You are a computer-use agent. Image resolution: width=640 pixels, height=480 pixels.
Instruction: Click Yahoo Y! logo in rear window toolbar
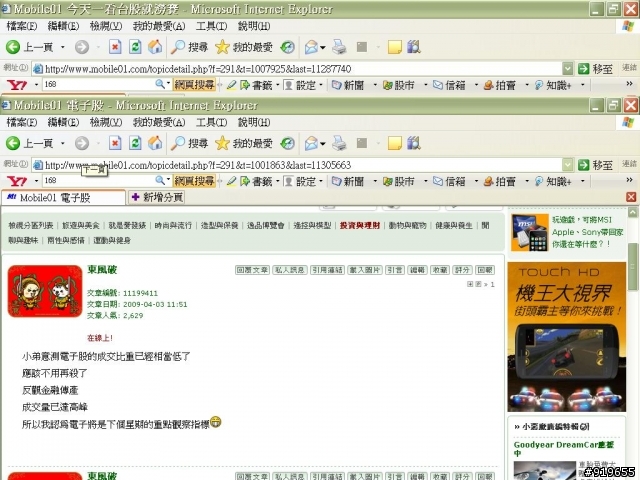(17, 84)
